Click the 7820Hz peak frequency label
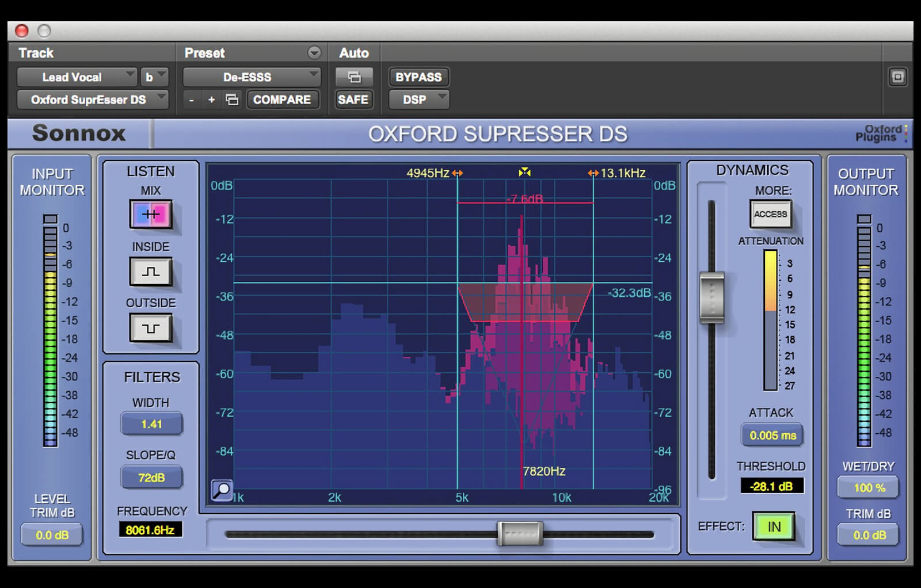 pos(544,471)
